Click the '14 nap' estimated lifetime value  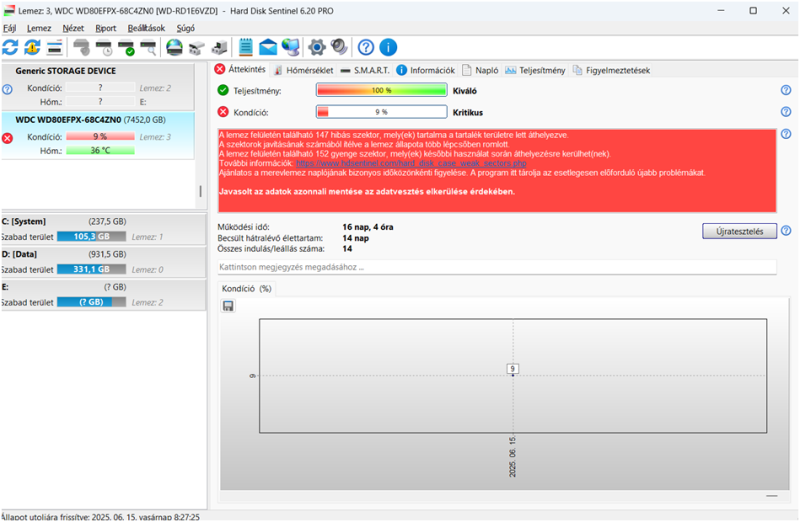(x=356, y=238)
